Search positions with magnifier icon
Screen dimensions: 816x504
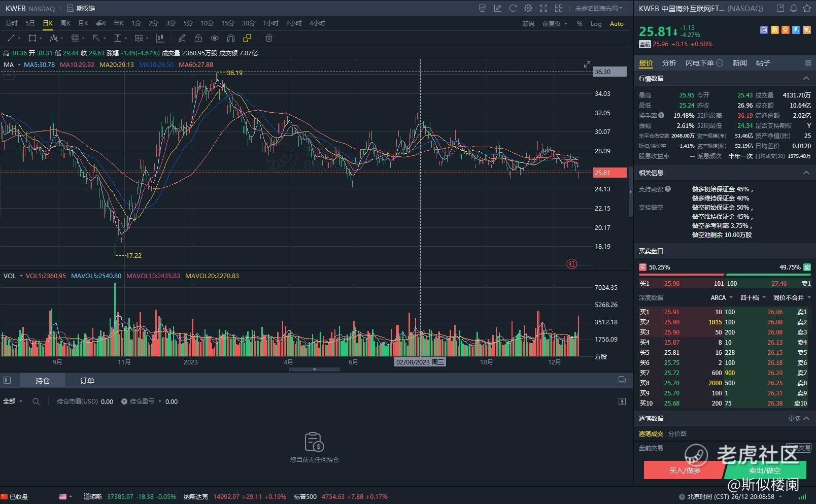(36, 401)
